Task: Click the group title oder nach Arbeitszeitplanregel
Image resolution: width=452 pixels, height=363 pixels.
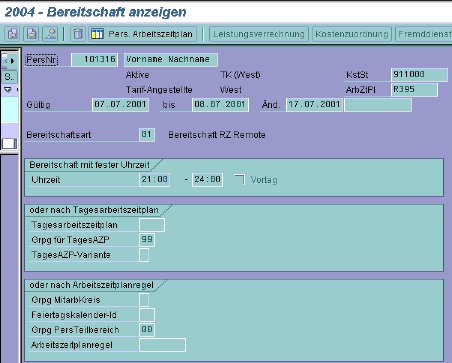Action: tap(91, 285)
